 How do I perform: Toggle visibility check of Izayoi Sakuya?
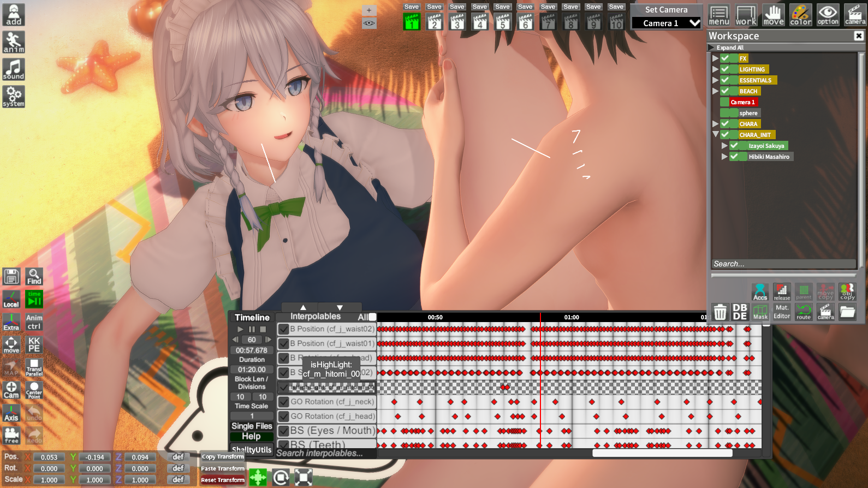[734, 146]
